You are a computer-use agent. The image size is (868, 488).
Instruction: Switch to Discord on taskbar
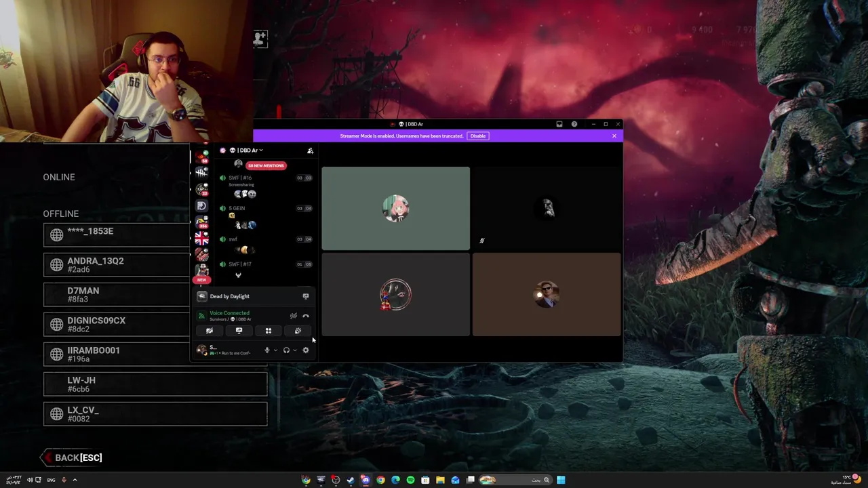point(366,480)
